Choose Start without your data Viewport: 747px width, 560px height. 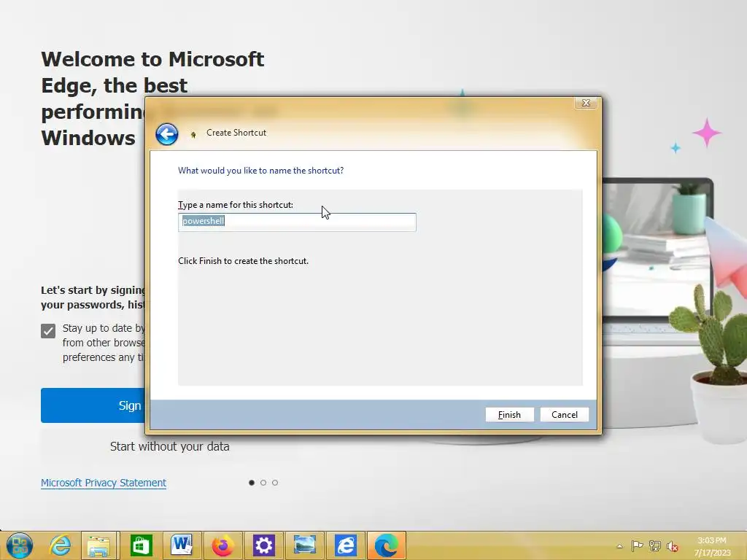169,446
